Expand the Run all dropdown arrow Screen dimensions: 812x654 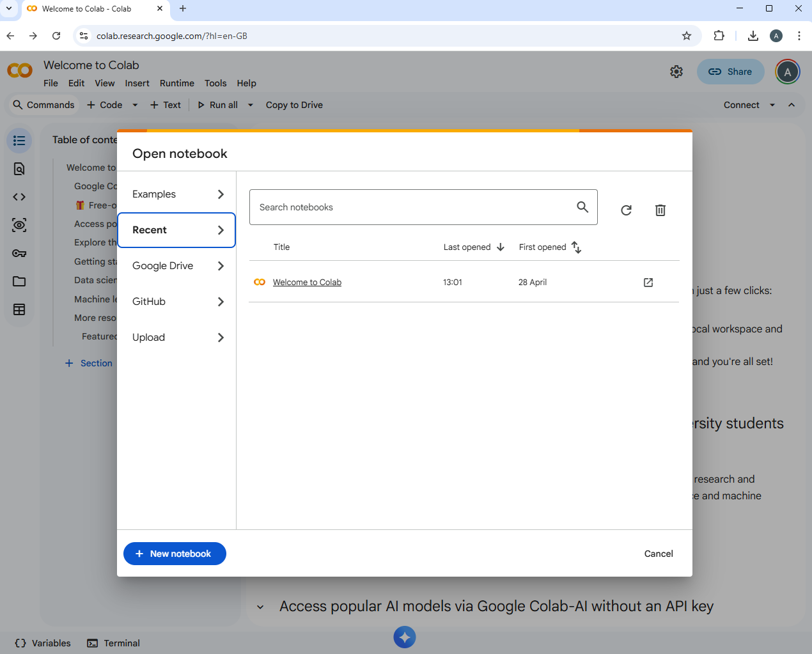[x=251, y=105]
